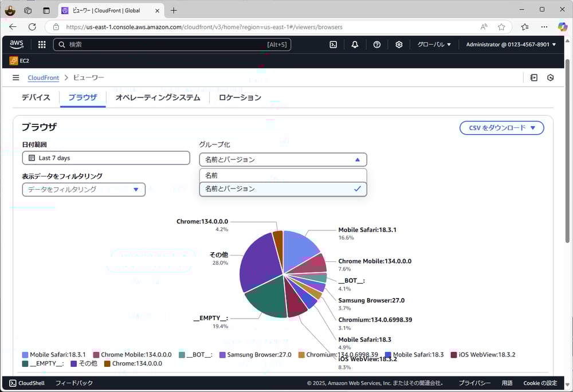Image resolution: width=573 pixels, height=392 pixels.
Task: Click the CloudShell icon in footer
Action: (x=13, y=383)
